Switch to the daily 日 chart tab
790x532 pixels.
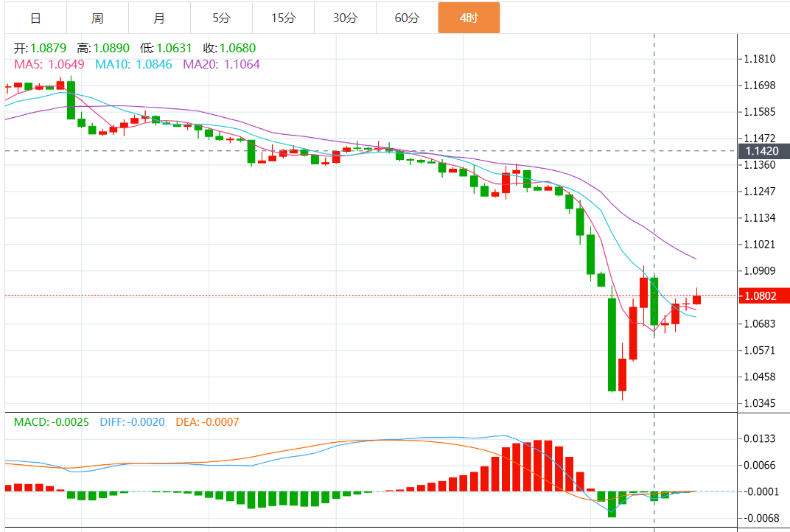coord(36,18)
